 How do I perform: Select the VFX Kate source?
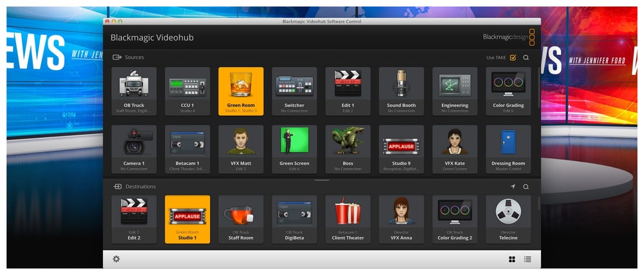click(x=455, y=149)
